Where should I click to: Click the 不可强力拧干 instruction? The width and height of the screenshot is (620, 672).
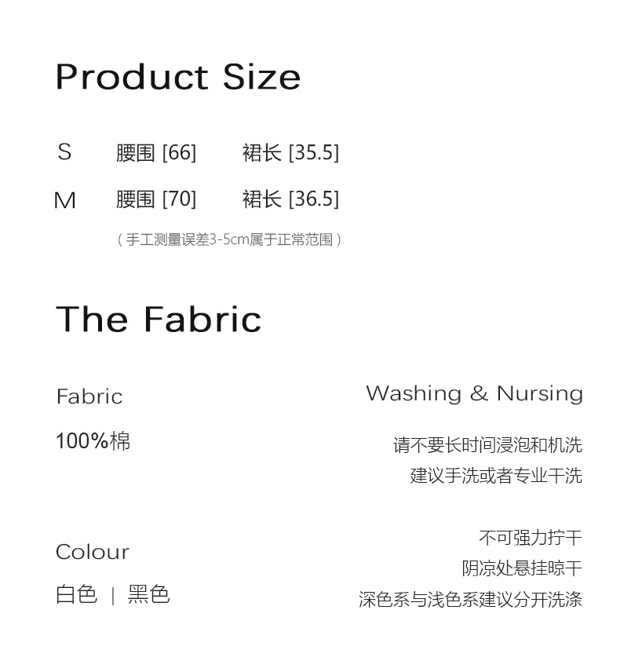(531, 539)
